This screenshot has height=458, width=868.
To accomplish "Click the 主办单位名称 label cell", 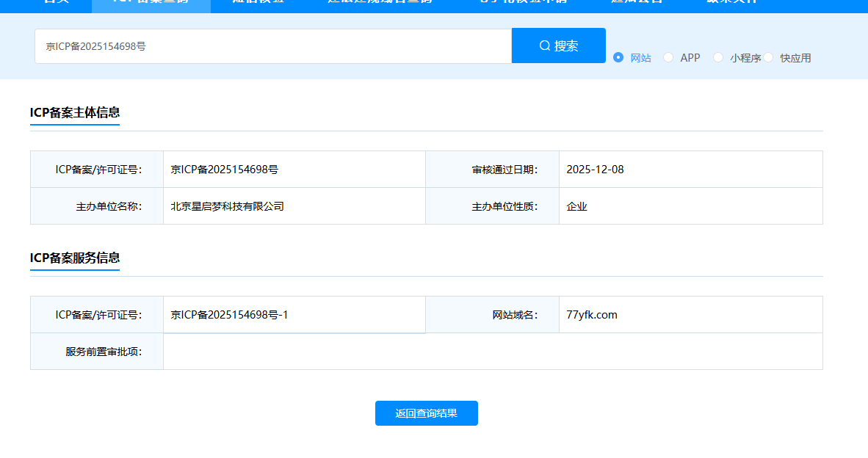I will pyautogui.click(x=97, y=206).
